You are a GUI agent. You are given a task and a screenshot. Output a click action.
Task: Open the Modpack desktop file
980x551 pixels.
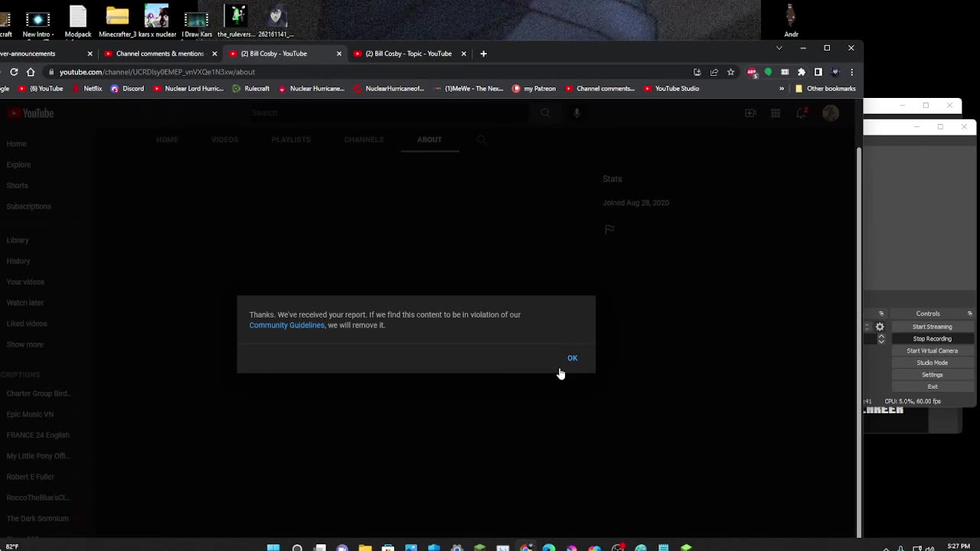[x=78, y=21]
